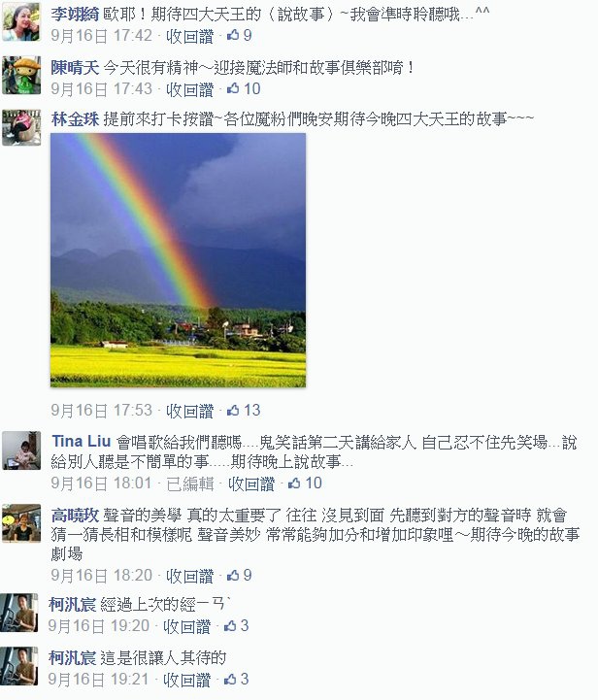The height and width of the screenshot is (700, 598).
Task: Toggle 收回讚 on 高曉玫's comment
Action: pos(189,576)
